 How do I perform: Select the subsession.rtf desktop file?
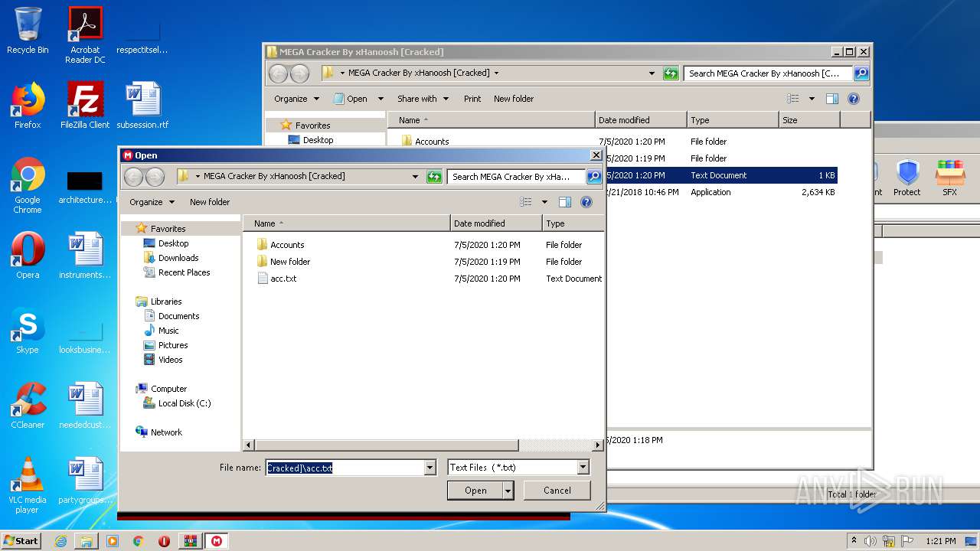[142, 105]
